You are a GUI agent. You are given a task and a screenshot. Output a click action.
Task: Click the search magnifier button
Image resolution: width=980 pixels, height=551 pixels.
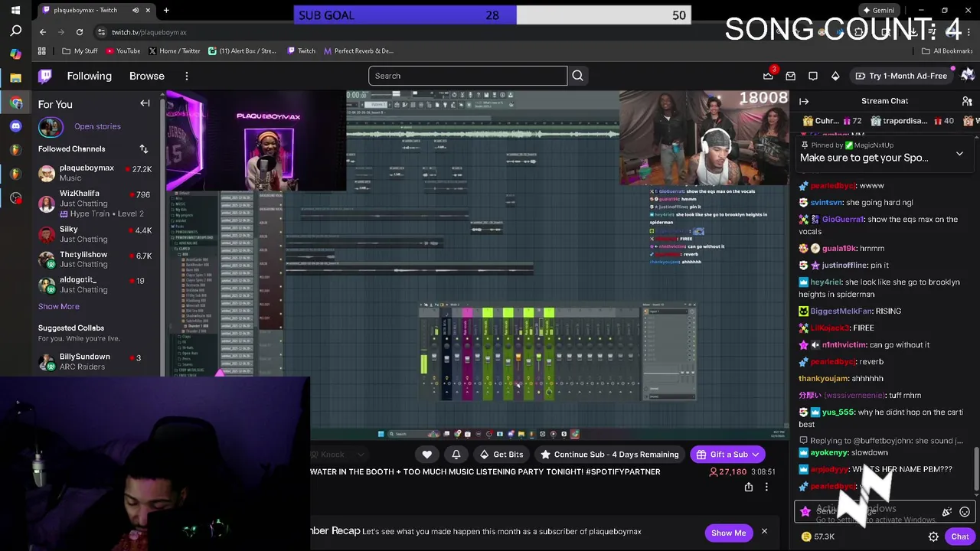click(x=578, y=76)
